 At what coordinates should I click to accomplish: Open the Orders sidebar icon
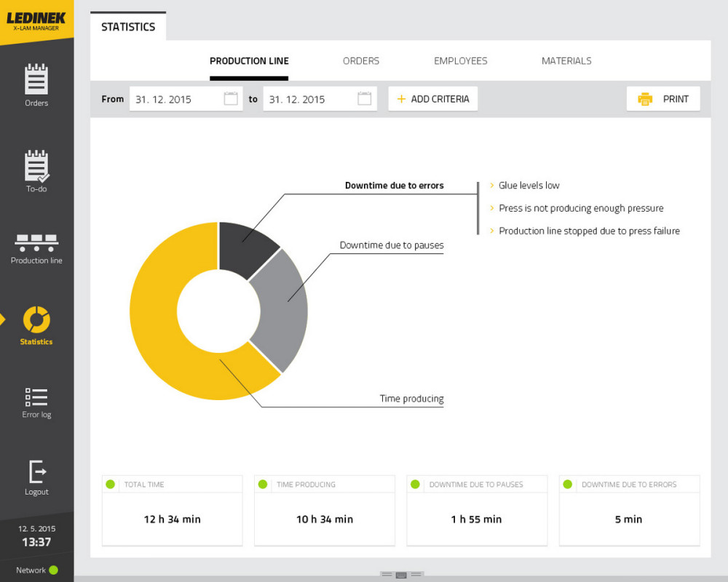pos(36,79)
